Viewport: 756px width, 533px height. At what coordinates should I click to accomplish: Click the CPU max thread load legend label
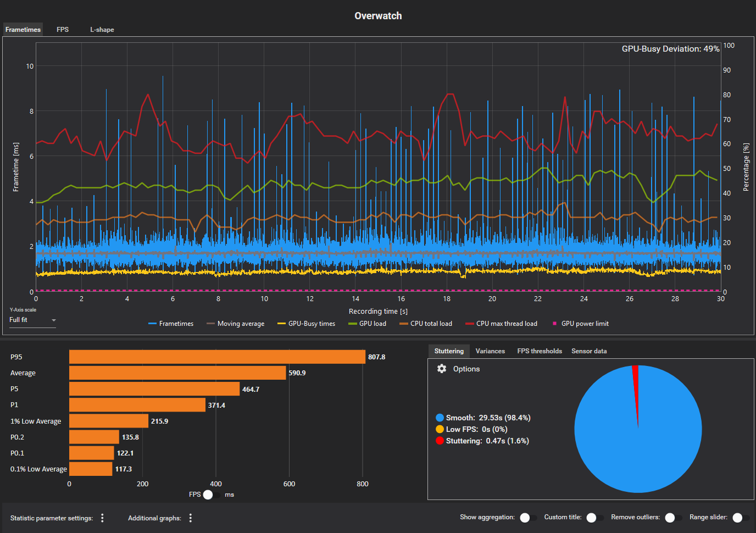coord(507,324)
